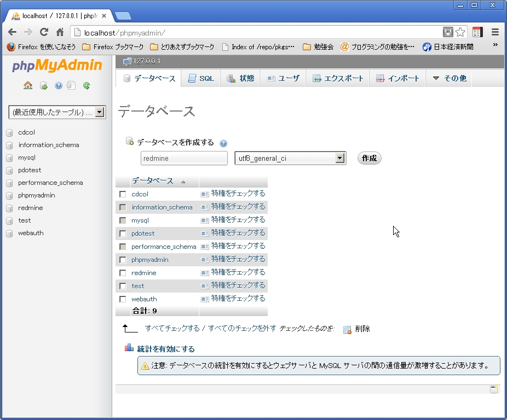Select pdotest in the sidebar
The image size is (507, 420).
(30, 170)
